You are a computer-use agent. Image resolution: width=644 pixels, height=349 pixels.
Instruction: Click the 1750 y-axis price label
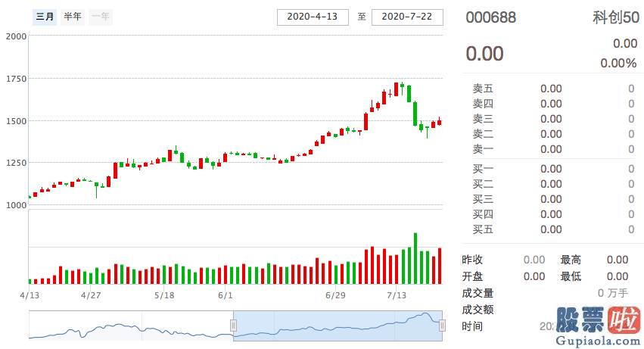(x=16, y=79)
